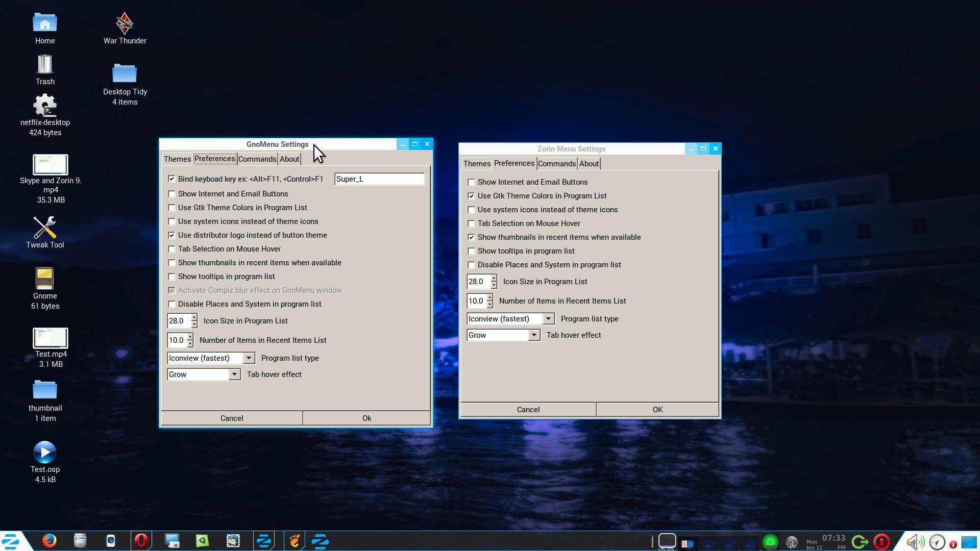Screen dimensions: 980x551
Task: Click the War Thunder desktop shortcut
Action: pyautogui.click(x=125, y=24)
